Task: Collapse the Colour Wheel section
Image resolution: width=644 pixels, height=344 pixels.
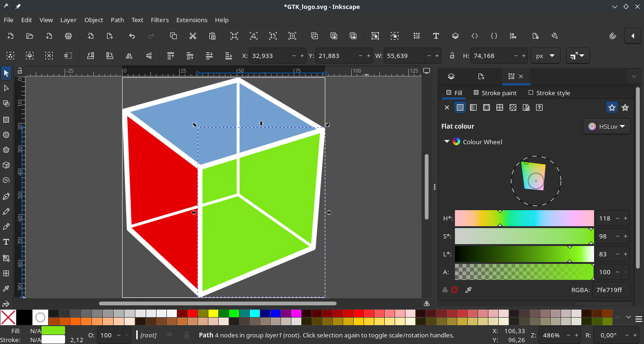Action: [x=446, y=141]
